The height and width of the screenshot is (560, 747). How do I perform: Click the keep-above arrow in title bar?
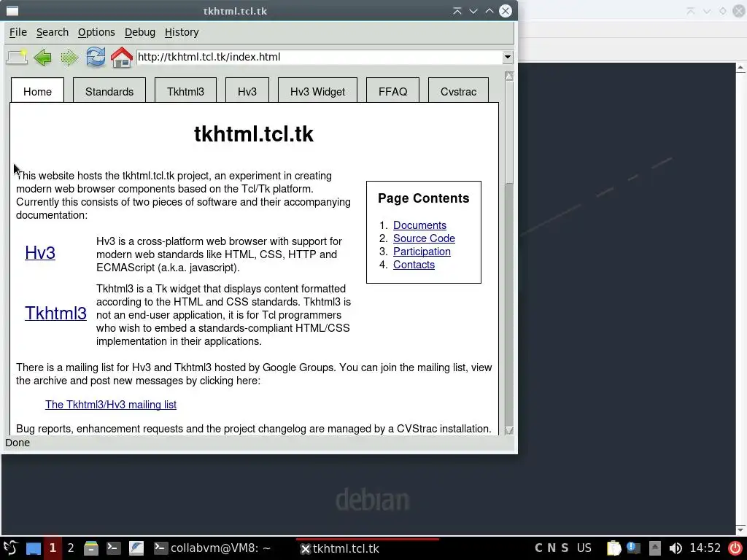click(457, 11)
